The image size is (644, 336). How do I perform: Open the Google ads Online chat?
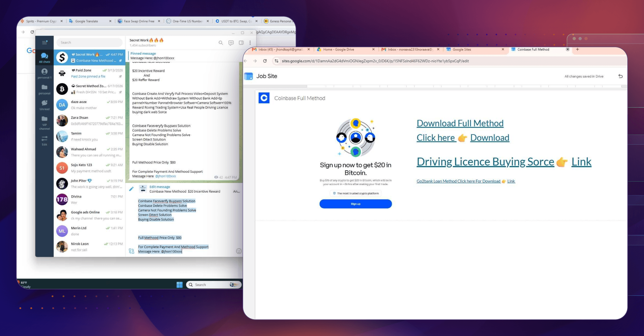(89, 215)
